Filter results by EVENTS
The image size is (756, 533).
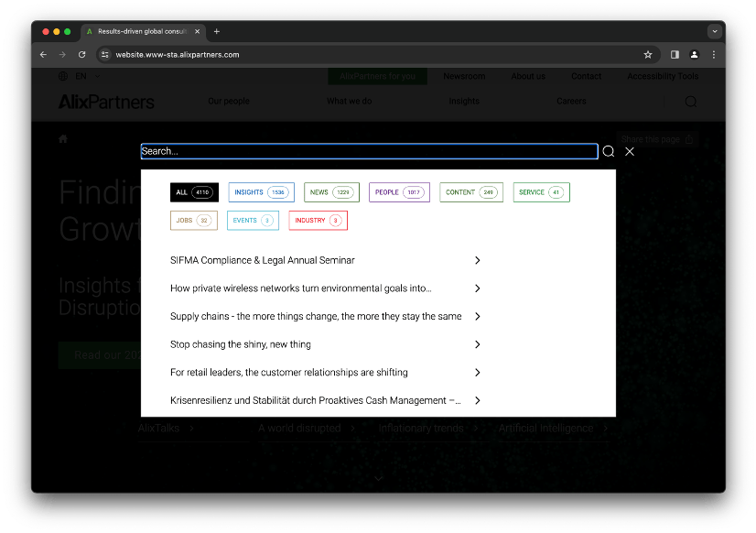point(254,221)
